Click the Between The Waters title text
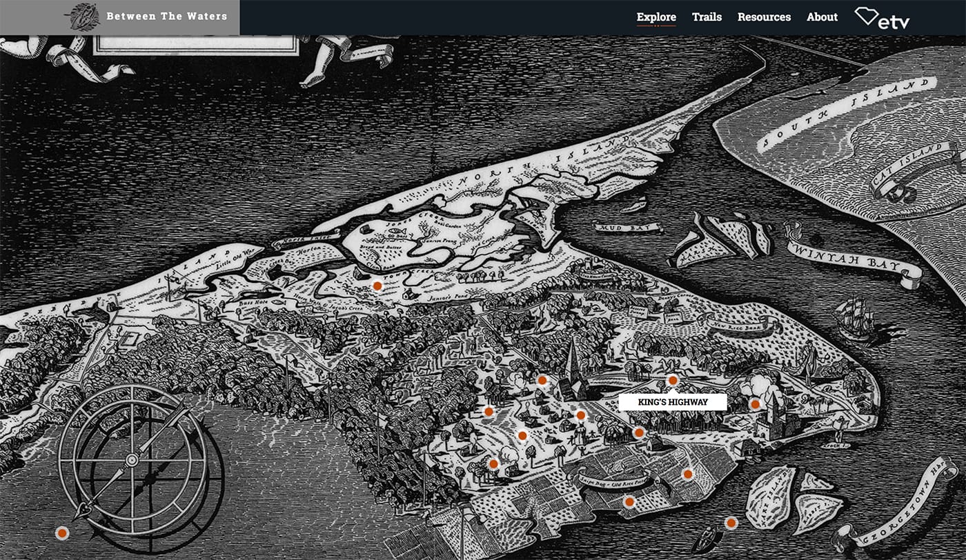The image size is (966, 560). pos(168,15)
